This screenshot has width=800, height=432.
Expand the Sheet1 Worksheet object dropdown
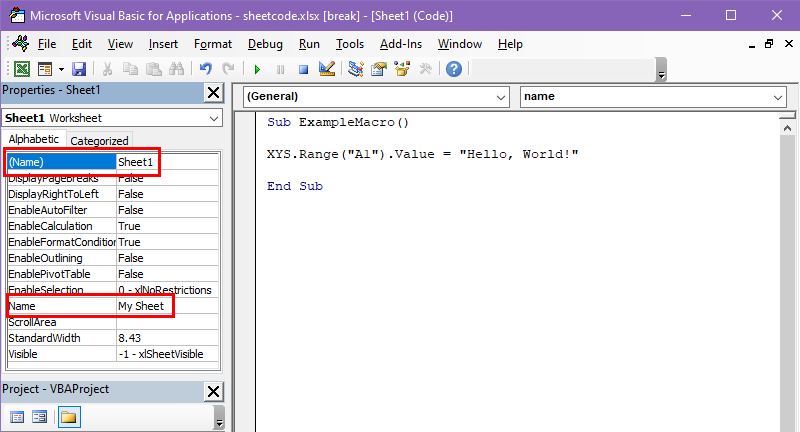tap(214, 118)
